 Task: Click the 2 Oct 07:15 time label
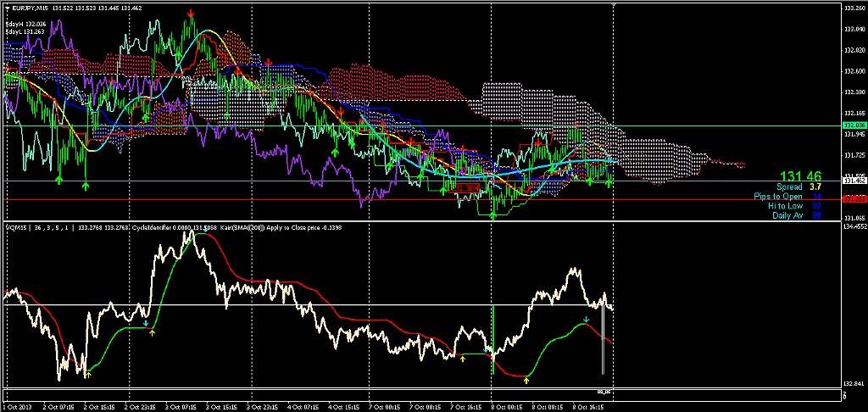click(x=58, y=408)
